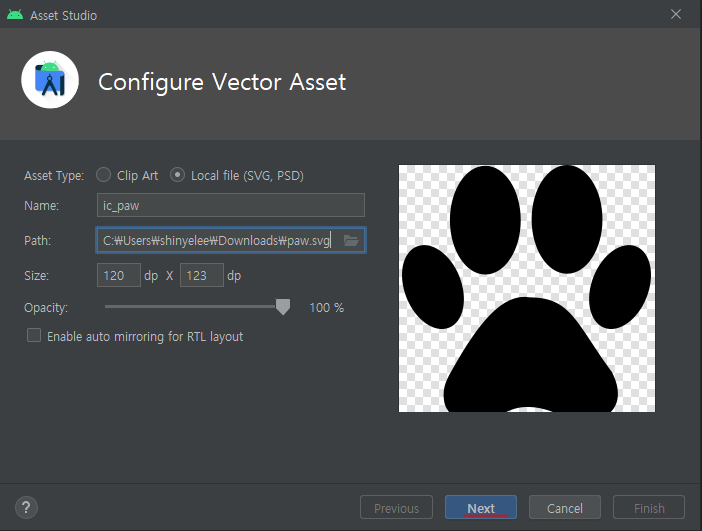The height and width of the screenshot is (531, 702).
Task: Click the Path label
Action: [38, 240]
